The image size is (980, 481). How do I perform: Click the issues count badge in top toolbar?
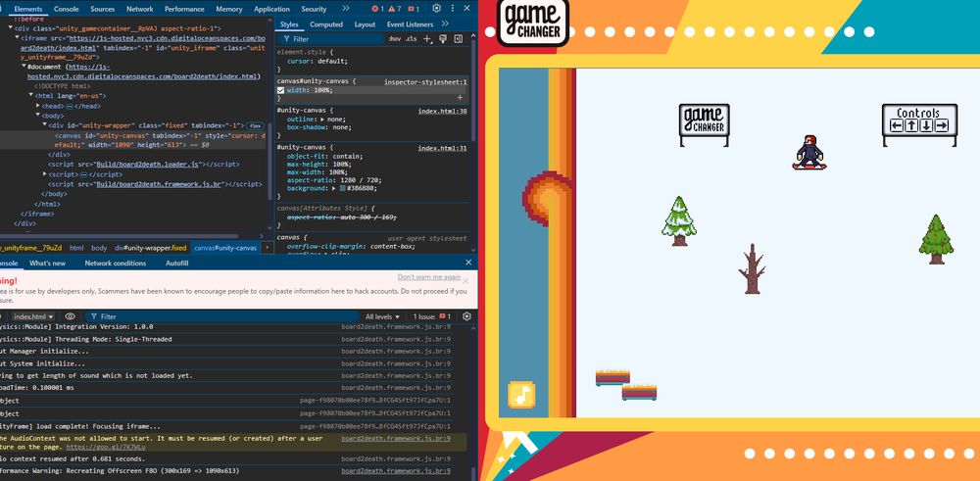coord(414,9)
